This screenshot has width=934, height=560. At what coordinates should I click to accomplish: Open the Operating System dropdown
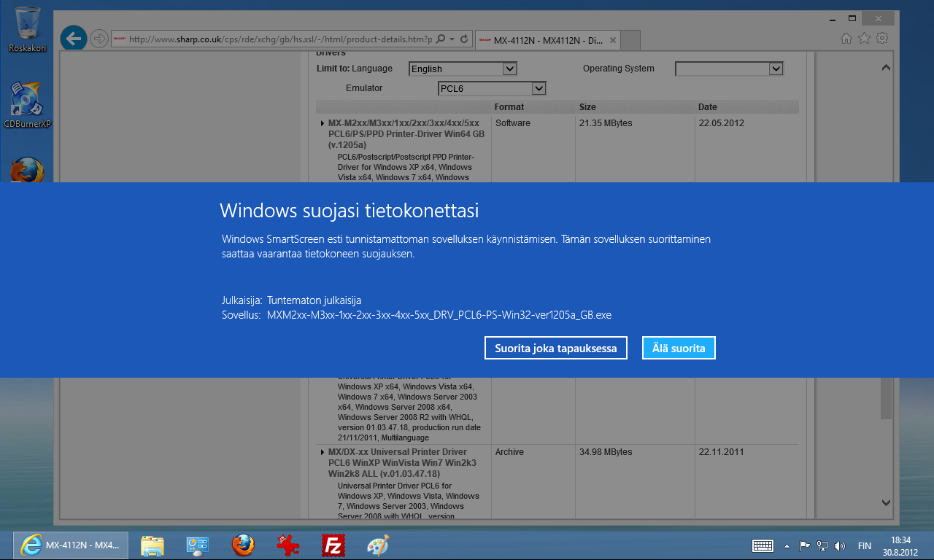click(x=729, y=69)
